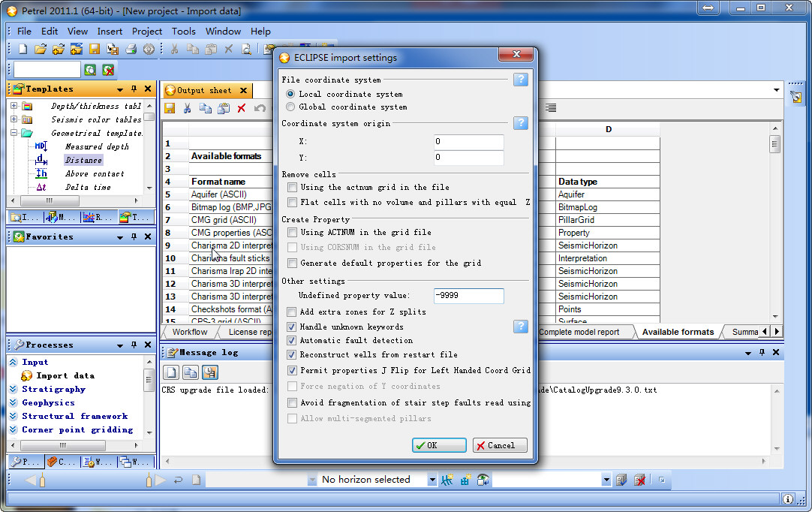
Task: Click the eye visibility icon in bottom toolbar
Action: click(483, 480)
